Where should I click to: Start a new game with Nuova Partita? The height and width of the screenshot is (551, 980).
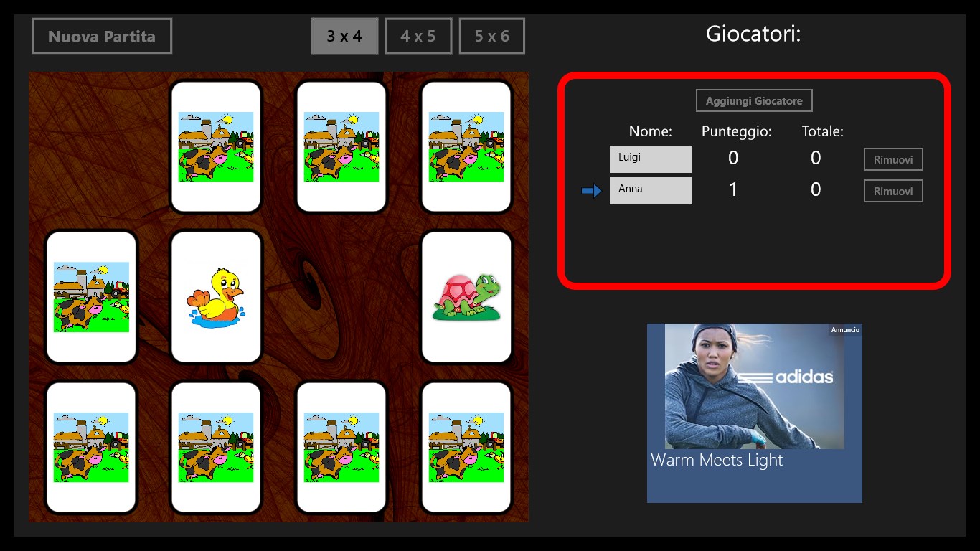click(102, 36)
